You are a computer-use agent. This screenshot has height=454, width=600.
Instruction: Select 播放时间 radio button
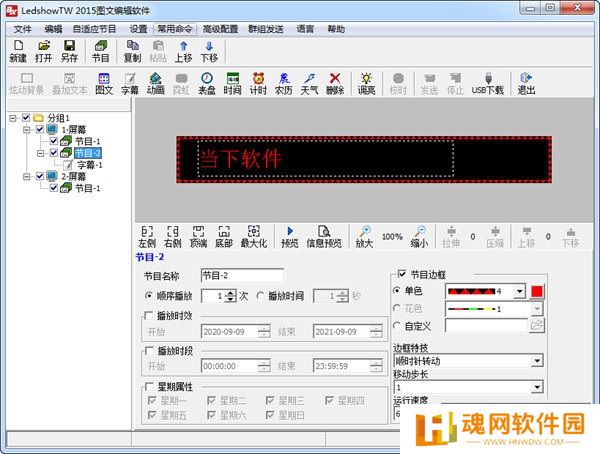pos(260,296)
